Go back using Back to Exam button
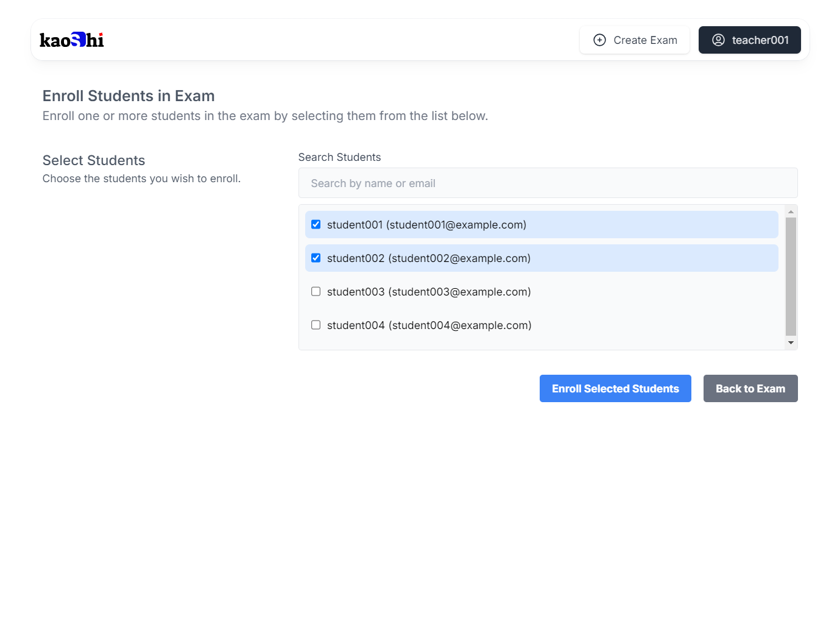This screenshot has width=840, height=641. [750, 389]
